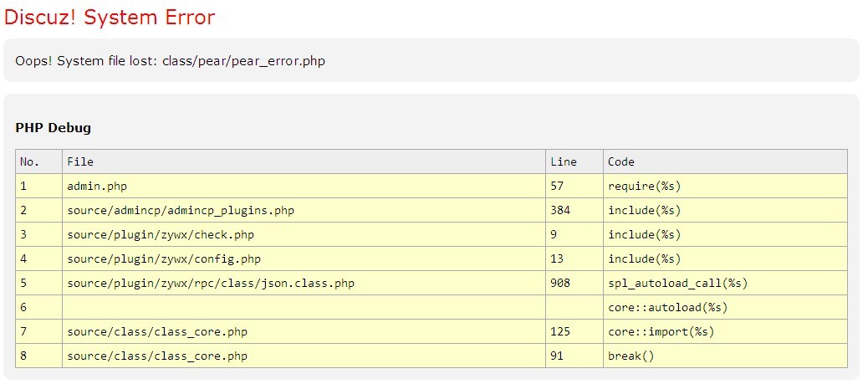Image resolution: width=868 pixels, height=384 pixels.
Task: Click the 'Line' column header
Action: click(574, 161)
